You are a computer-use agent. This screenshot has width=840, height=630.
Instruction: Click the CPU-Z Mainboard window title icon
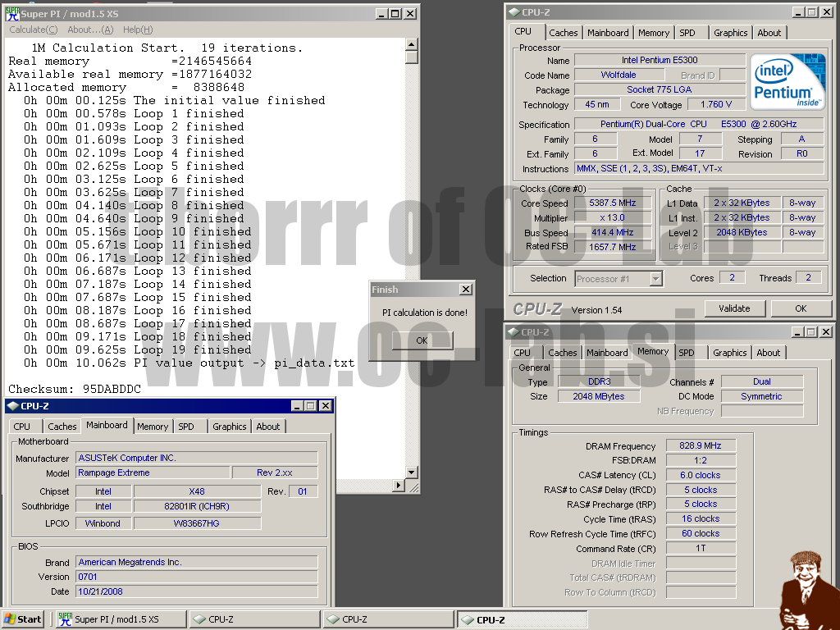point(13,405)
